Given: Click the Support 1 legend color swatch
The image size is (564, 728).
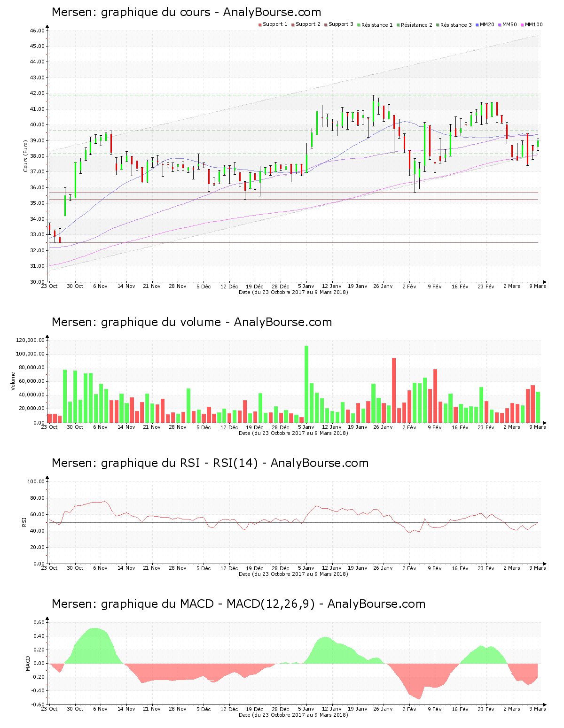Looking at the screenshot, I should (260, 24).
